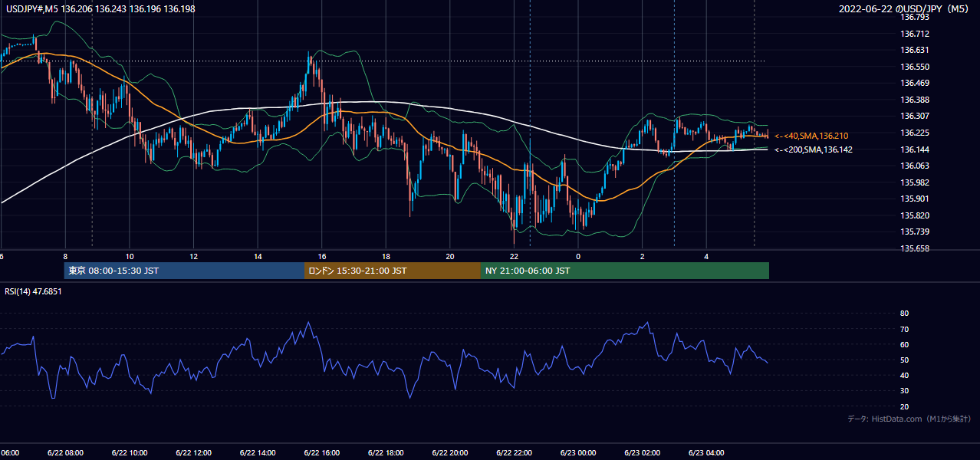Select the Tokyo 08:00-15:30 JST session bar
This screenshot has width=980, height=460.
(x=185, y=271)
